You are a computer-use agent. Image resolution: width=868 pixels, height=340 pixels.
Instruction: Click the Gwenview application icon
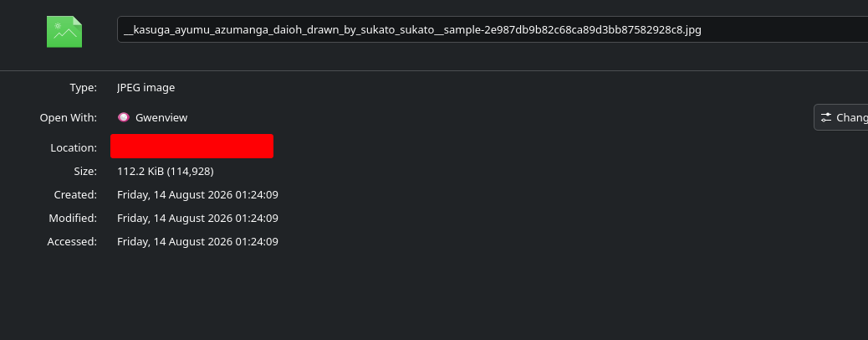(x=124, y=117)
